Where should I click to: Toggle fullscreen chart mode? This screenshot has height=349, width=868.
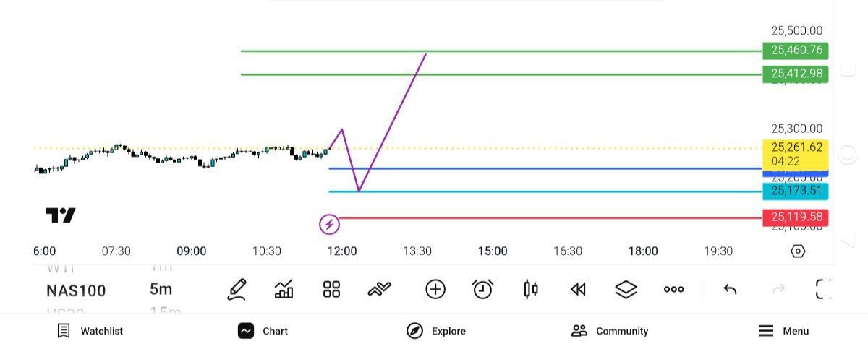coord(824,289)
